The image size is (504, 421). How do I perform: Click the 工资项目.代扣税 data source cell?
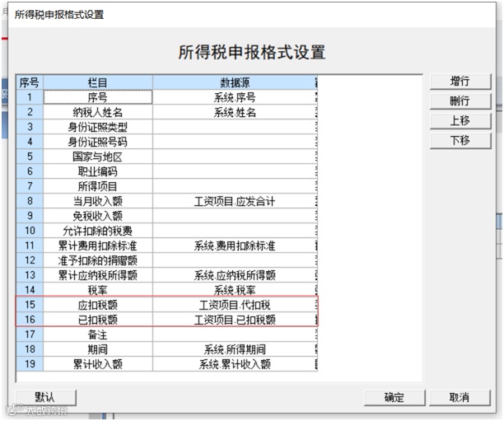pyautogui.click(x=235, y=305)
